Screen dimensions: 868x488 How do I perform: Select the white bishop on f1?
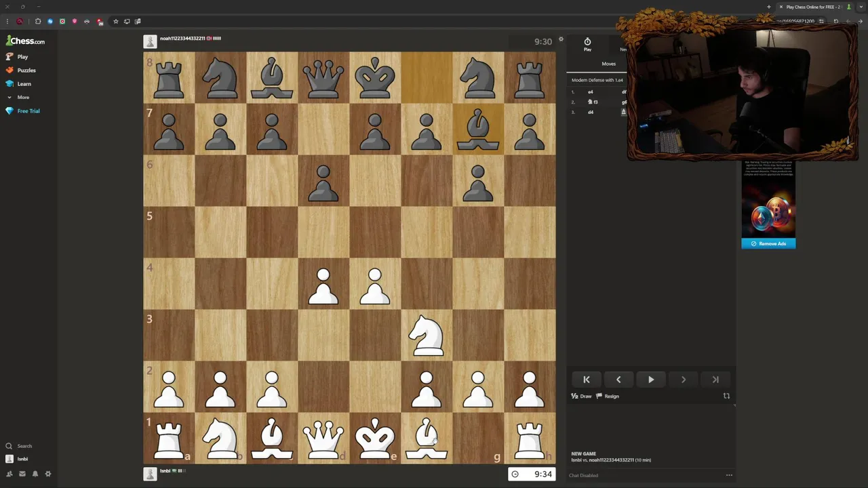[x=427, y=439]
